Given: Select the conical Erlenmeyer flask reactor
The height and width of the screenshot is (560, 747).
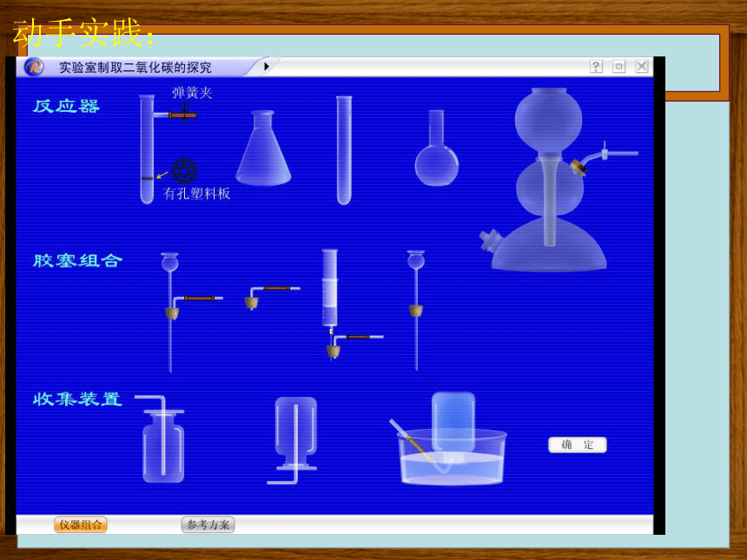Looking at the screenshot, I should [x=263, y=148].
